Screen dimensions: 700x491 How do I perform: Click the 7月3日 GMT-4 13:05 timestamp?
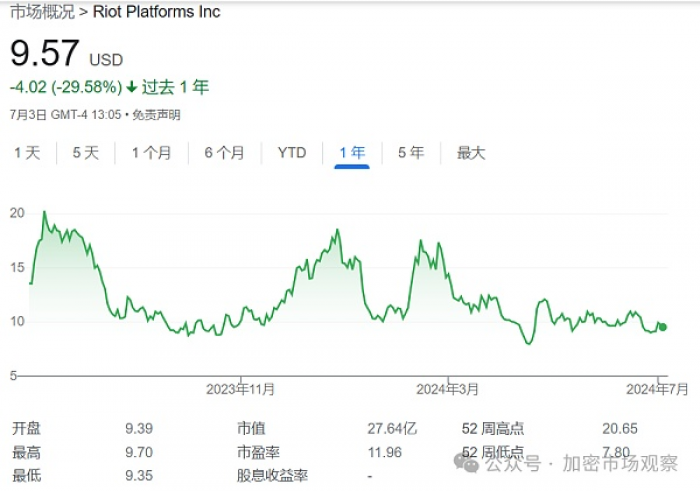point(66,115)
